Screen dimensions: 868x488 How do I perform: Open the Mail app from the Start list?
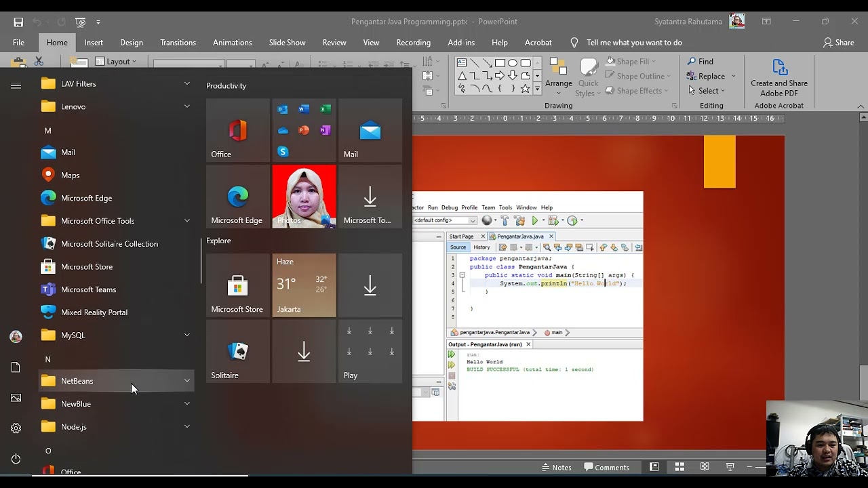coord(117,152)
